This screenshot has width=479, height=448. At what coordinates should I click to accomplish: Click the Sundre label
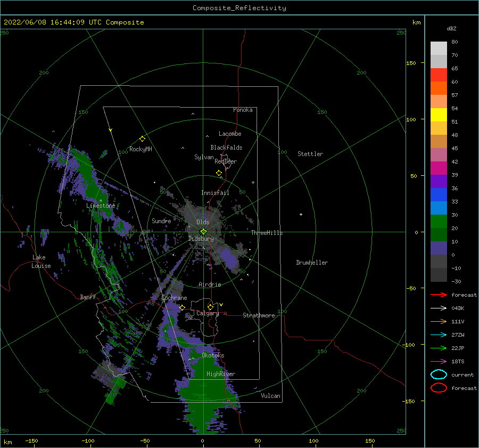pyautogui.click(x=161, y=221)
